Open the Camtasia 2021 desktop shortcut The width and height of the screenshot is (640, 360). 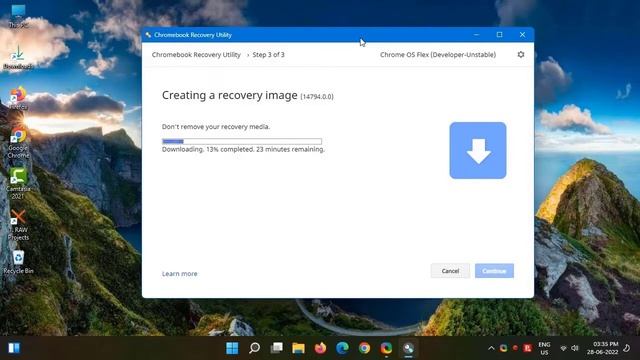[x=18, y=184]
